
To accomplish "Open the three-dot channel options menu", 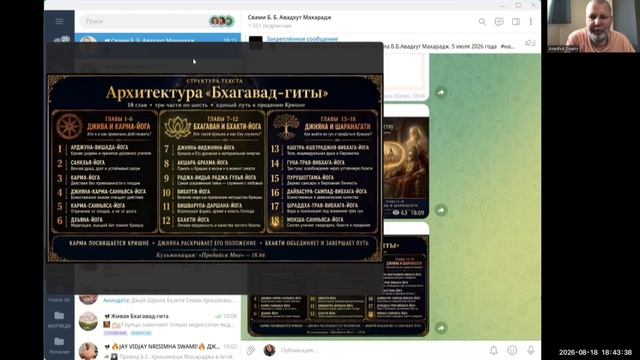I will [531, 22].
